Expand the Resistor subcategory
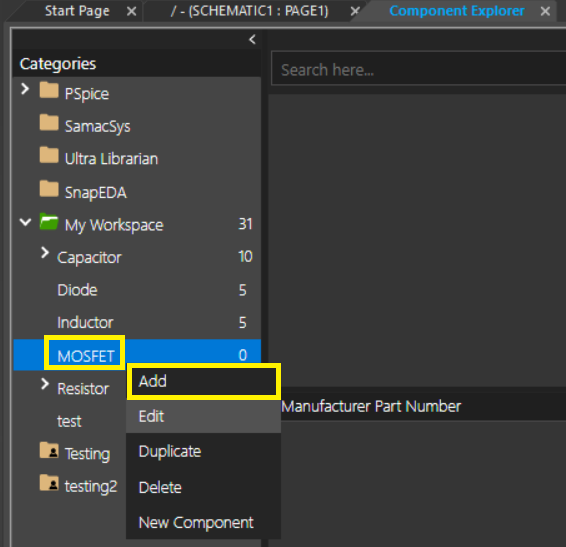Image resolution: width=566 pixels, height=547 pixels. point(44,384)
